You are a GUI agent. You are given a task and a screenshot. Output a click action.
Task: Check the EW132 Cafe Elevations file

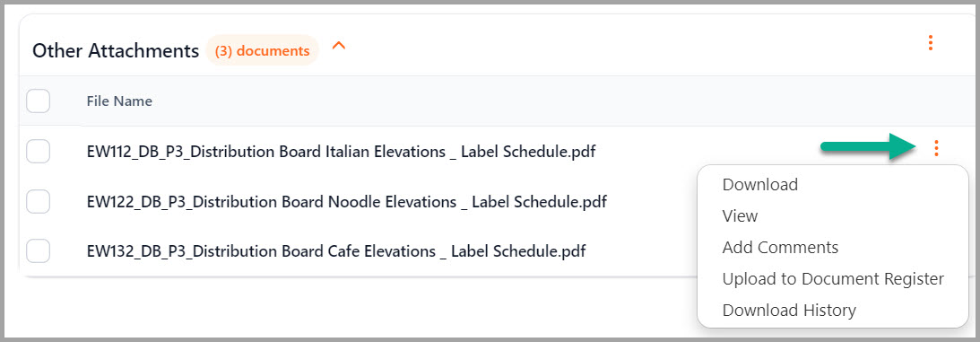click(39, 251)
